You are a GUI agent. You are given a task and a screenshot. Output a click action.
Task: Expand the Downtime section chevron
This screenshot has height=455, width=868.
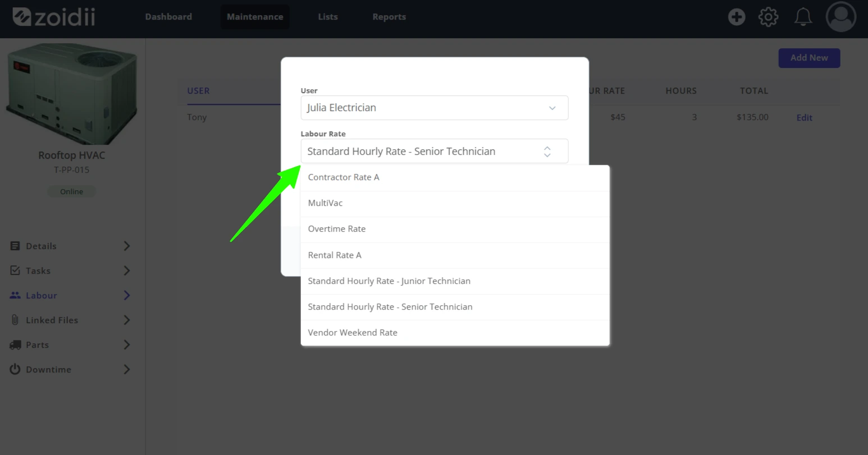tap(127, 369)
